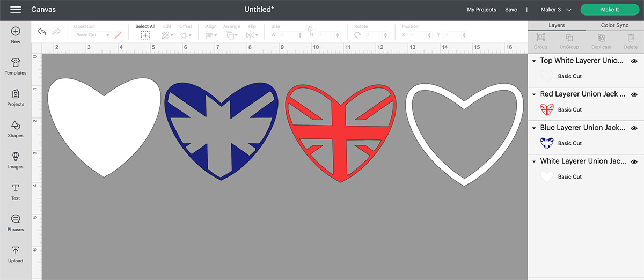The width and height of the screenshot is (644, 280).
Task: Click the Edit scissors icon
Action: pyautogui.click(x=166, y=35)
